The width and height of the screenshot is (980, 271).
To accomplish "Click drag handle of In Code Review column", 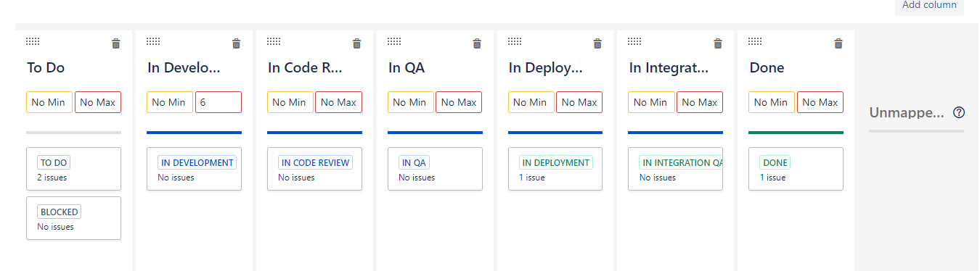I will (x=274, y=41).
